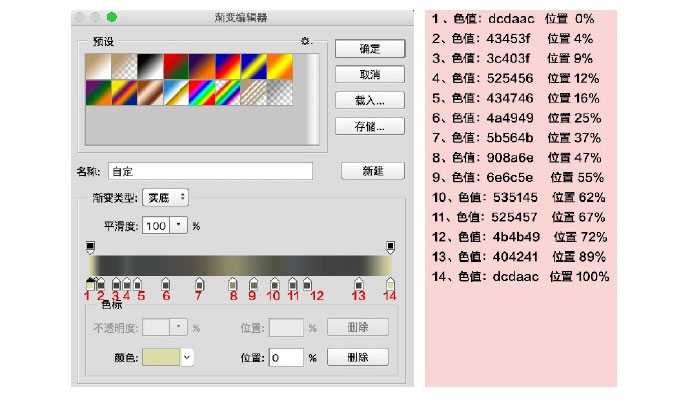The image size is (690, 414).
Task: Click the 取消 (Cancel) button
Action: coord(370,74)
